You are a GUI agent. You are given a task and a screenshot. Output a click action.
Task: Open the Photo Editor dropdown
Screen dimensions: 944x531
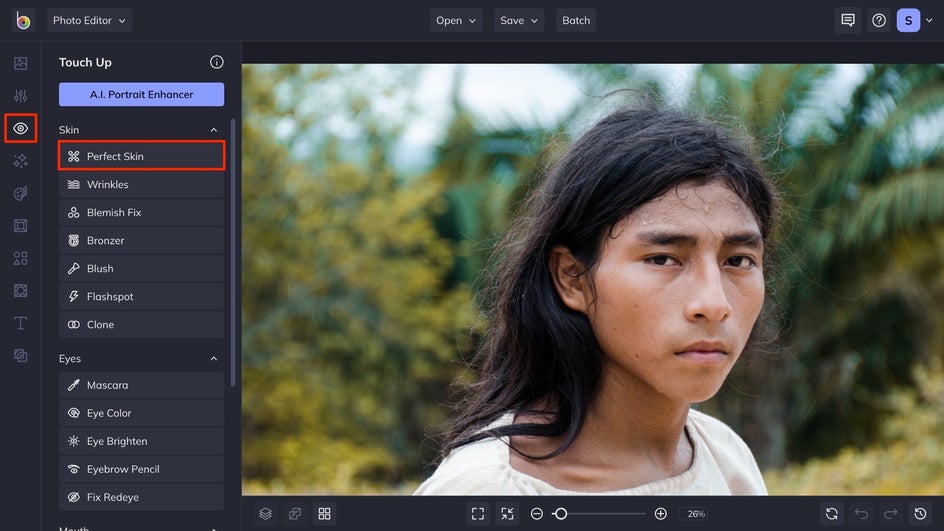pyautogui.click(x=89, y=20)
